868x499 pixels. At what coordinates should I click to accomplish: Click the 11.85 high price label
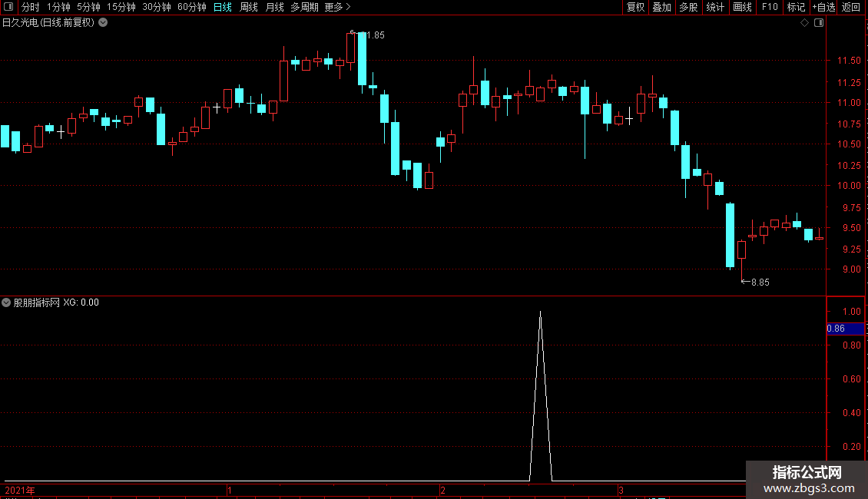click(x=372, y=35)
